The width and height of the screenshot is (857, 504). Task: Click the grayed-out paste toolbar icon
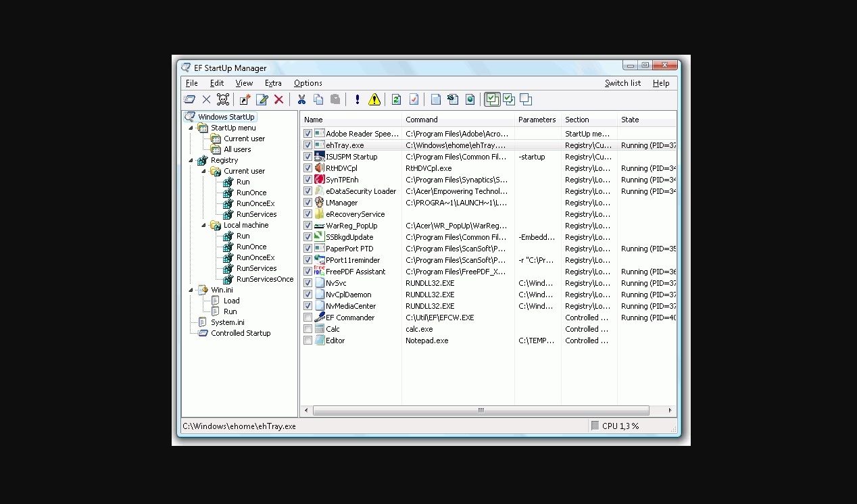(335, 100)
